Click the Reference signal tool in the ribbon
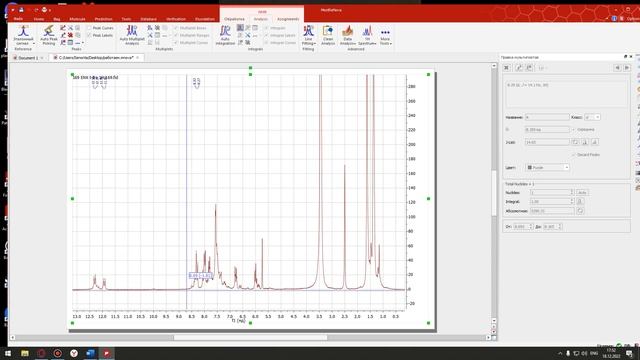This screenshot has width=640, height=360. pos(23,35)
